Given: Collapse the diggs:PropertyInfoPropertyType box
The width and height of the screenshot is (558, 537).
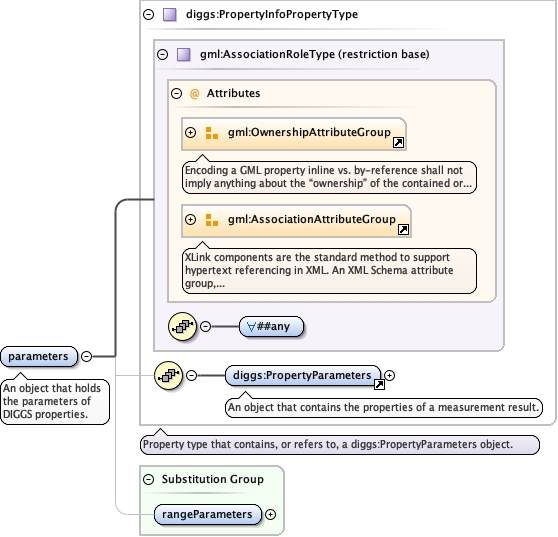Looking at the screenshot, I should pos(148,15).
